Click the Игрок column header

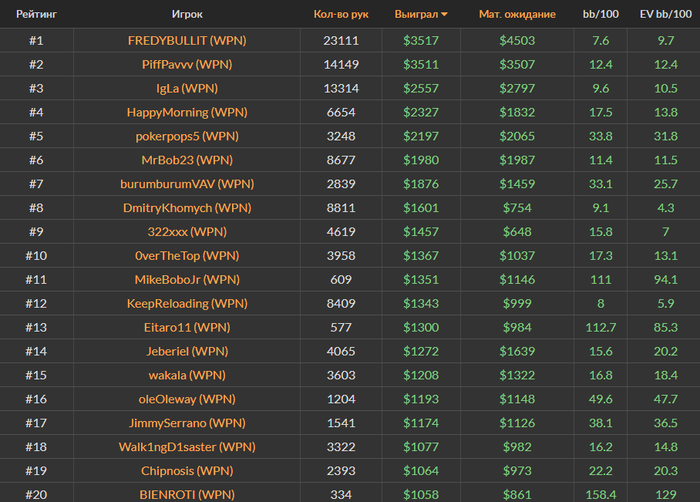[187, 14]
